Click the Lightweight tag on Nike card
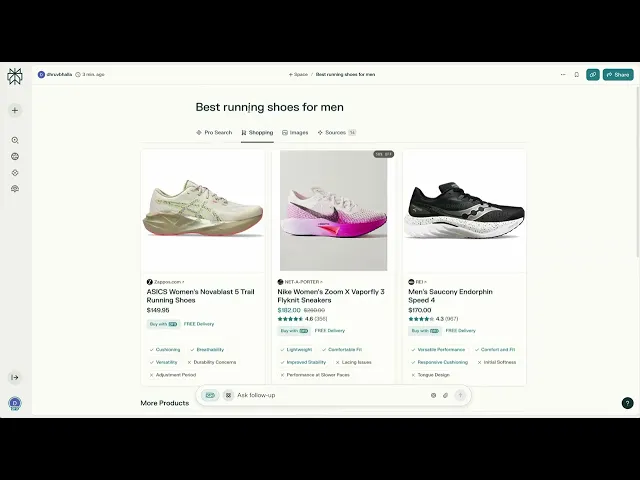 pyautogui.click(x=296, y=350)
